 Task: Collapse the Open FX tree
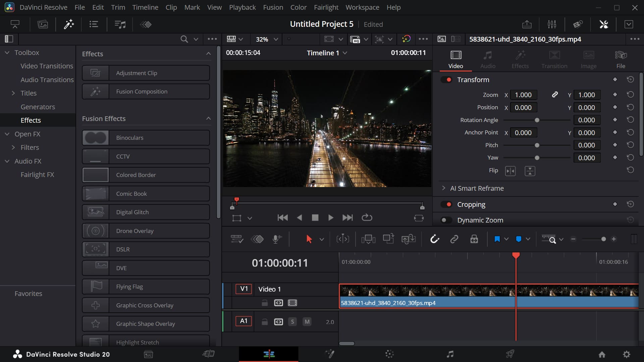click(x=7, y=134)
